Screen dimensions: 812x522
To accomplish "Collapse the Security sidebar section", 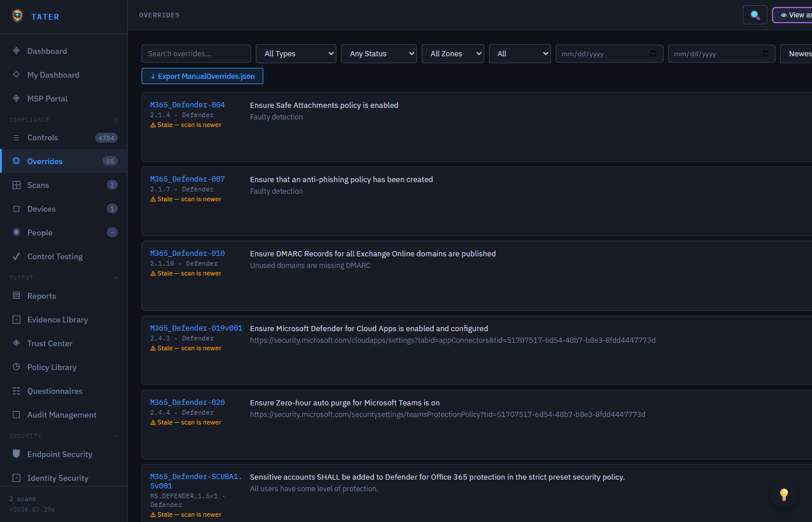I will pos(115,436).
